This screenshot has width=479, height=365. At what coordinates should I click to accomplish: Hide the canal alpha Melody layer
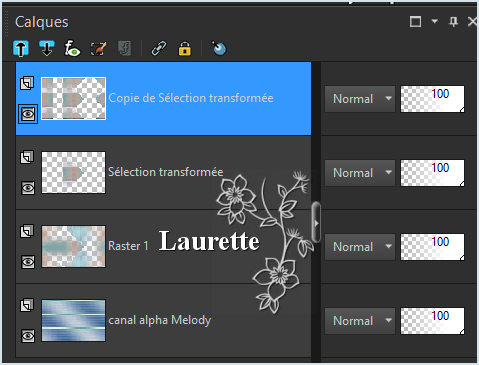[x=28, y=336]
